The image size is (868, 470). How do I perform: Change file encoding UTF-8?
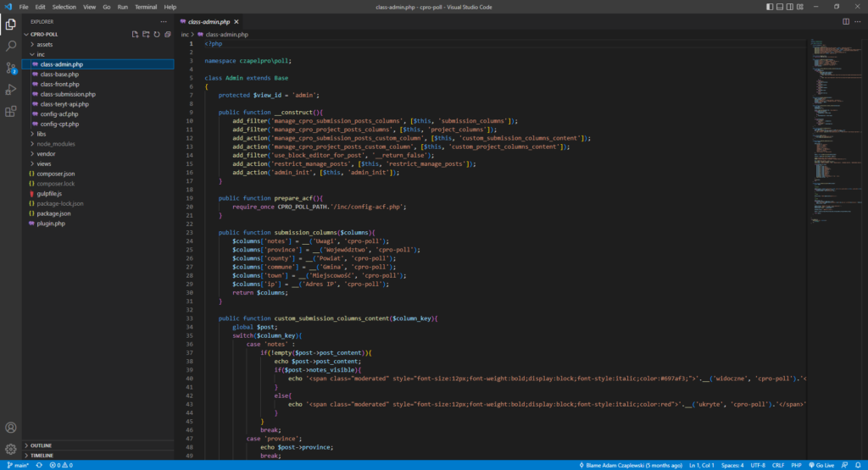pos(758,466)
